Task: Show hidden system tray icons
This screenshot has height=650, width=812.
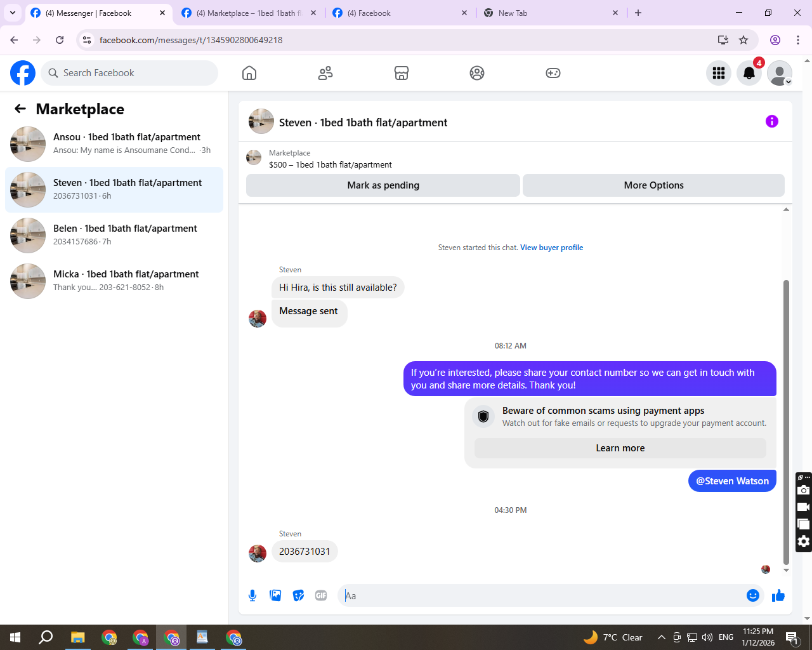Action: pyautogui.click(x=661, y=637)
